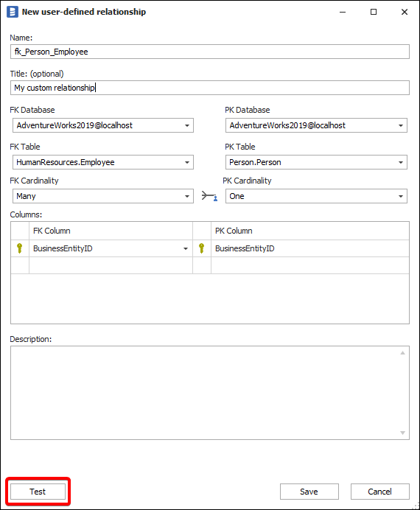Click the Dataedo app icon in title bar

(13, 12)
